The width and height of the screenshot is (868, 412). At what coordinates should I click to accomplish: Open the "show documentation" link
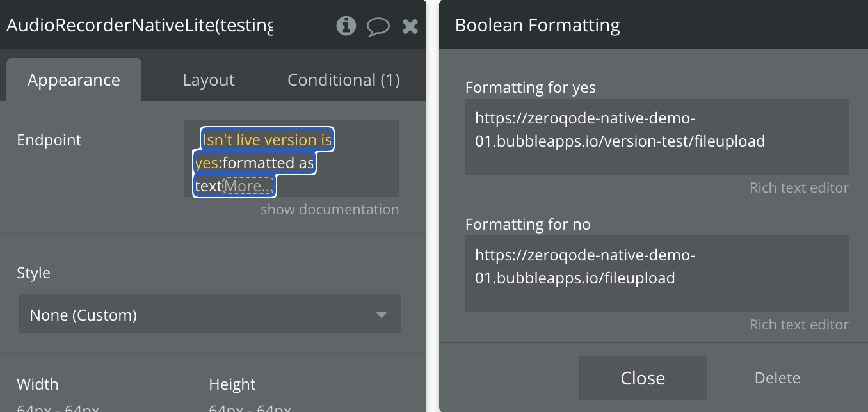(329, 210)
